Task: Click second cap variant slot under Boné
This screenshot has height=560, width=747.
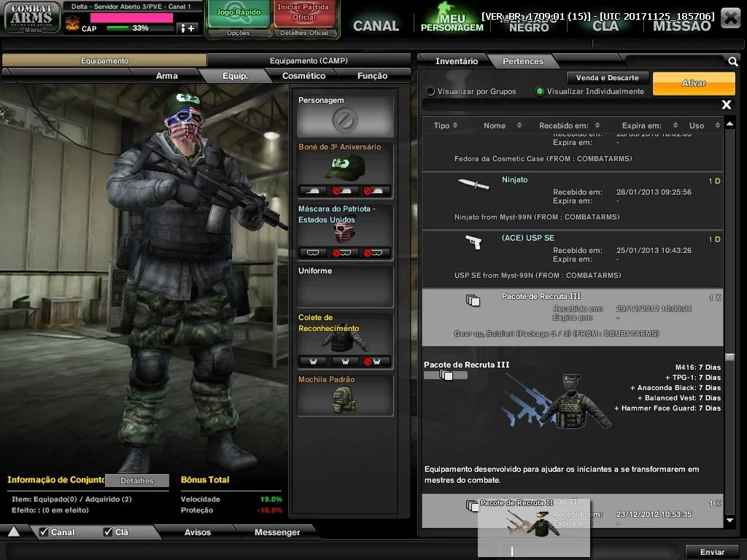Action: tap(345, 191)
